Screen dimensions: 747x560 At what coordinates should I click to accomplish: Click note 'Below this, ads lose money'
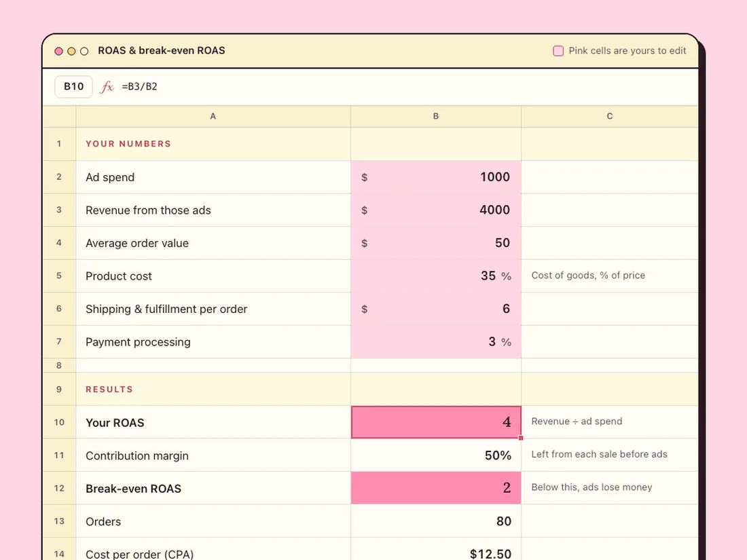point(591,487)
